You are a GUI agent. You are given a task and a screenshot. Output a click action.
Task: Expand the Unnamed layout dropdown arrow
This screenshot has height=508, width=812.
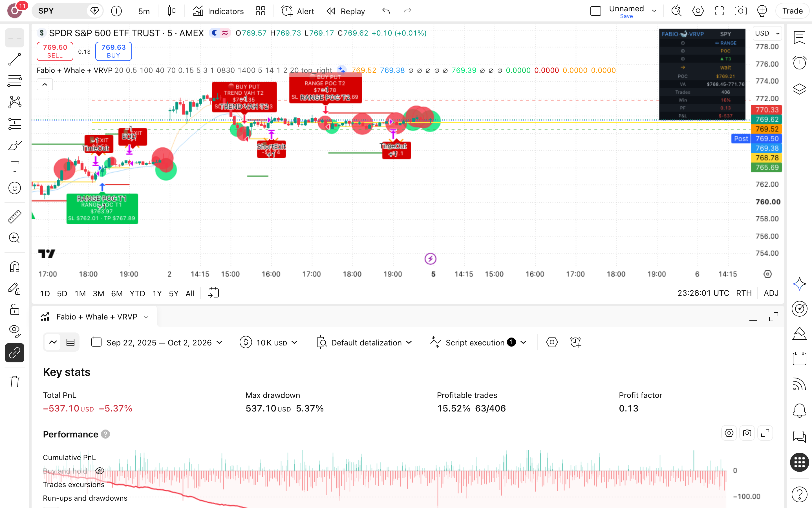pyautogui.click(x=654, y=11)
